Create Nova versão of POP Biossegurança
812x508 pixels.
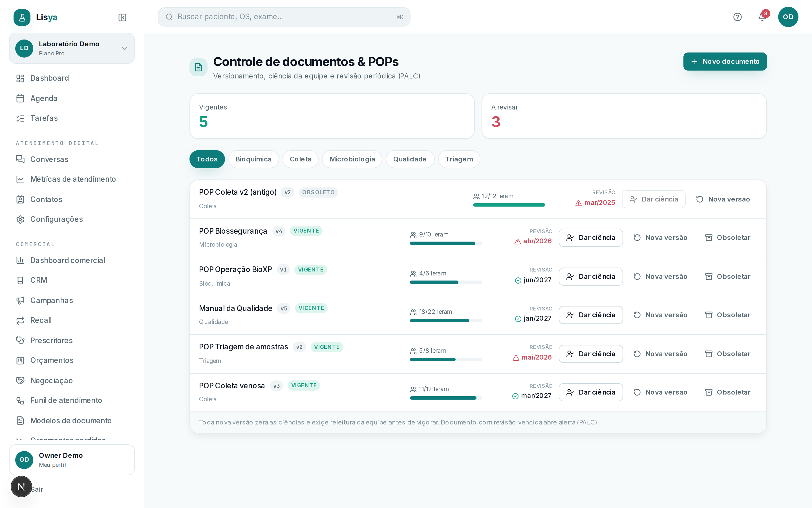coord(660,238)
